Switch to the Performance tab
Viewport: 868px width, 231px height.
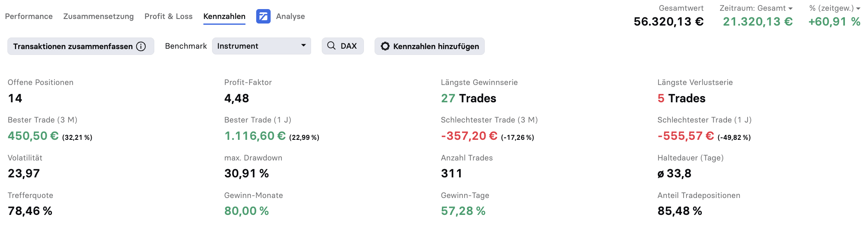click(x=29, y=16)
